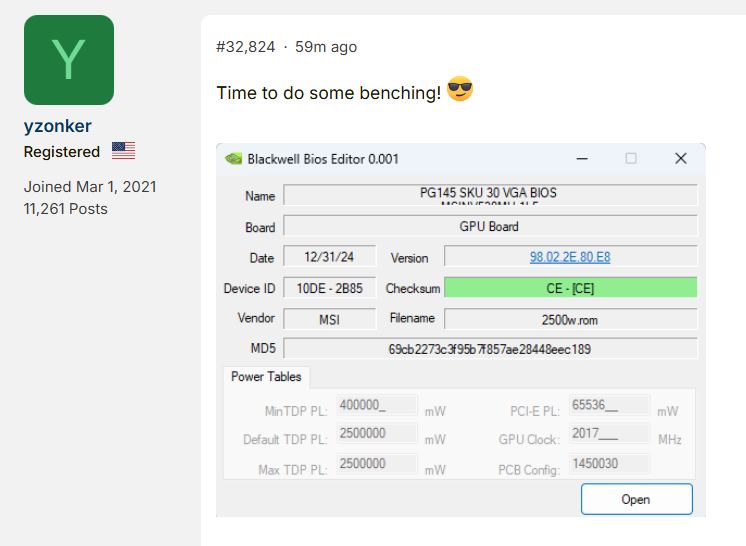Screen dimensions: 746x546
Task: Select the Max TDP PL field
Action: tap(376, 464)
